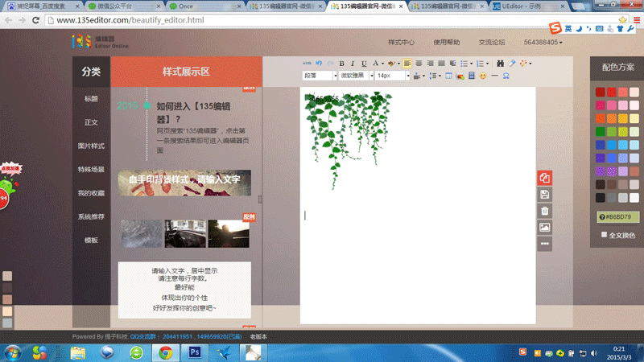This screenshot has width=644, height=362.
Task: Toggle HTML source view in editor toolbar
Action: [x=307, y=64]
